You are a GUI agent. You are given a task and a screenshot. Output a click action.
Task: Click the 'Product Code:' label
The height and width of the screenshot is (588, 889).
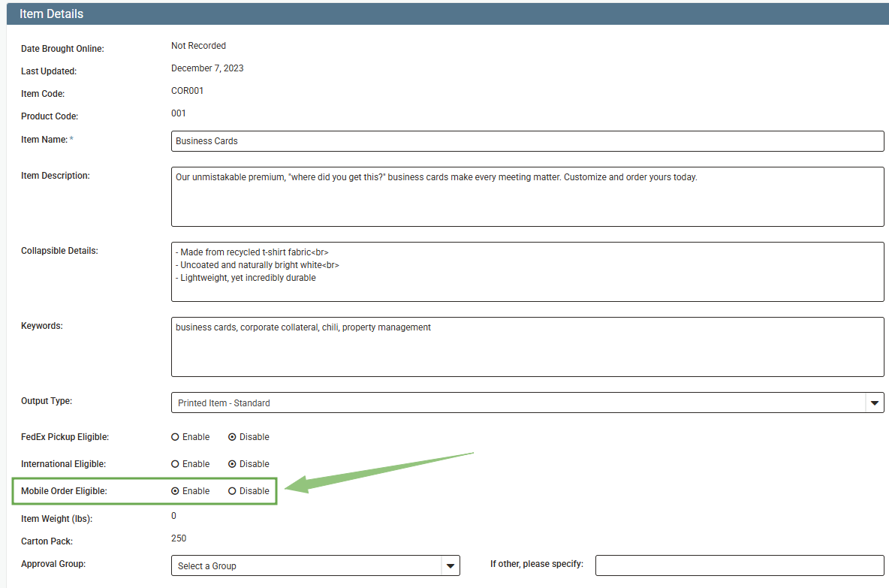coord(50,116)
